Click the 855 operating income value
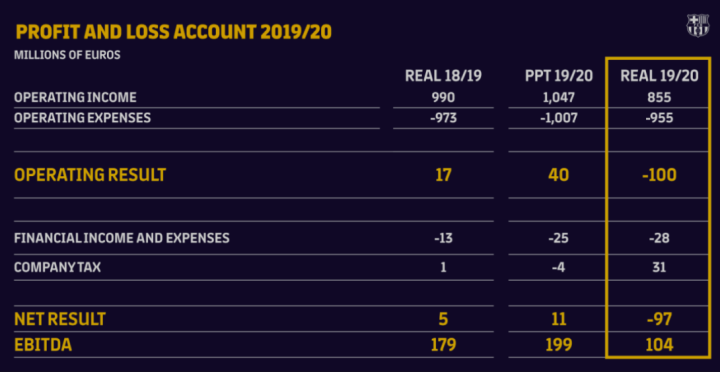The image size is (720, 372). point(659,97)
